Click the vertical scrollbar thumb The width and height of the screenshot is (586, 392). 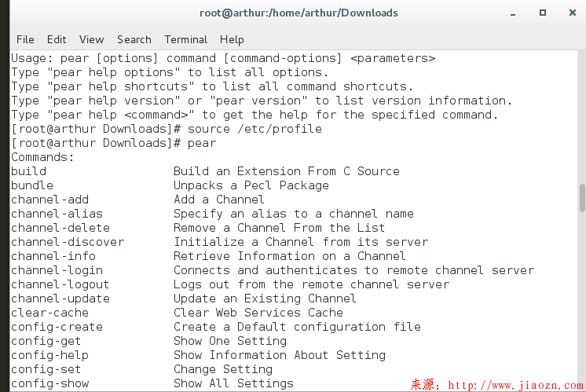(582, 198)
